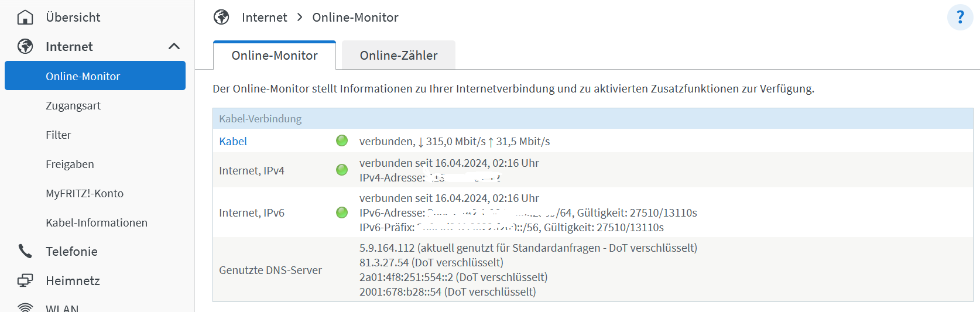Open Kabel-Informationen page

pyautogui.click(x=97, y=222)
